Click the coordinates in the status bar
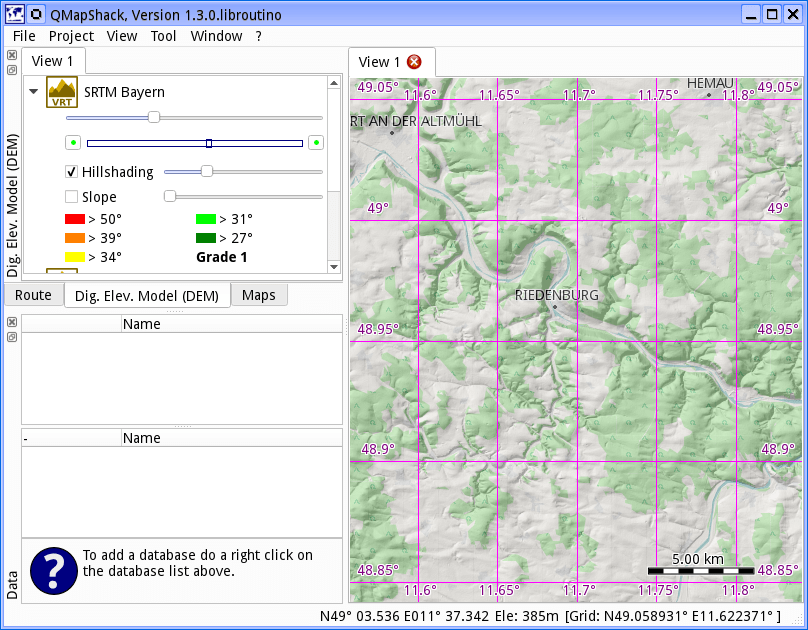 pyautogui.click(x=405, y=616)
